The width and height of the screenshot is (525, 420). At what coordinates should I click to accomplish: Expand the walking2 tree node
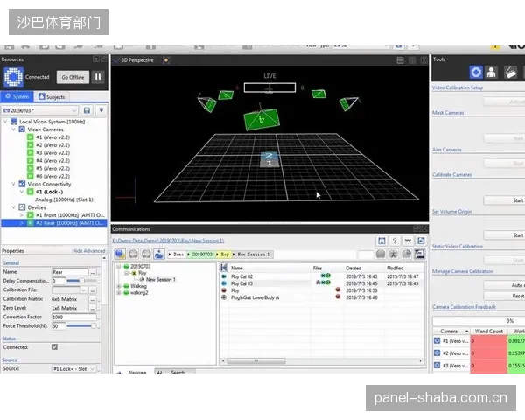[x=118, y=293]
